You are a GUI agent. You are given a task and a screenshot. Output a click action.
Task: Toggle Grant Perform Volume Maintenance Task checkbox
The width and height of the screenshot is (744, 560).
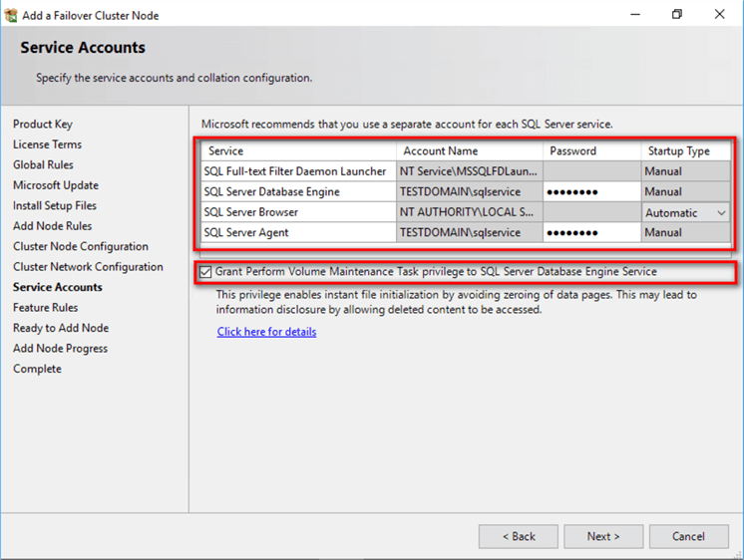coord(205,272)
